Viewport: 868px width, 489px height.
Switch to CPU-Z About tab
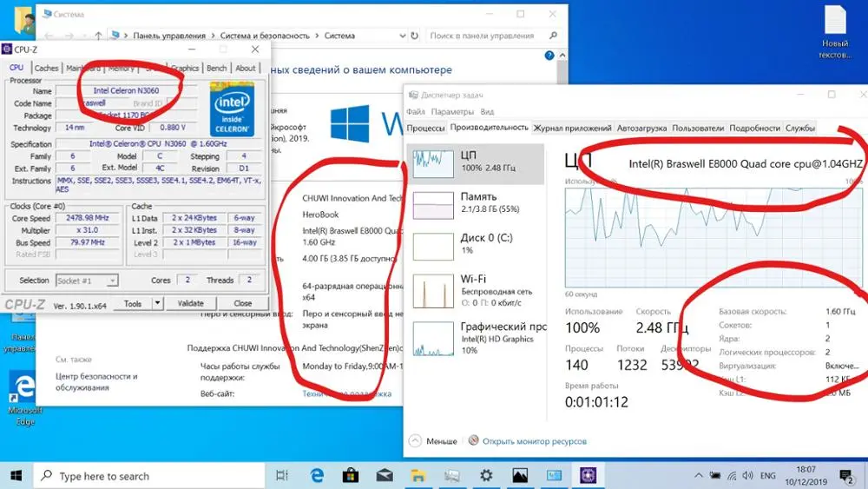[246, 68]
